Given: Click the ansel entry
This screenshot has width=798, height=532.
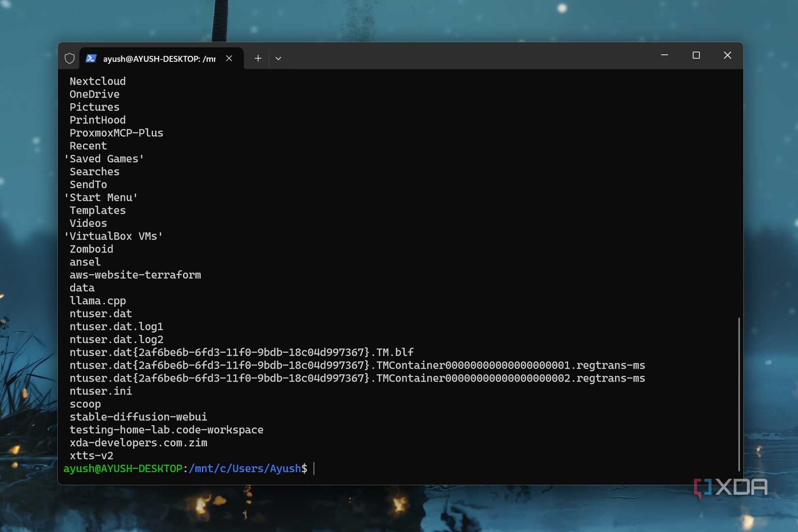Looking at the screenshot, I should (85, 262).
